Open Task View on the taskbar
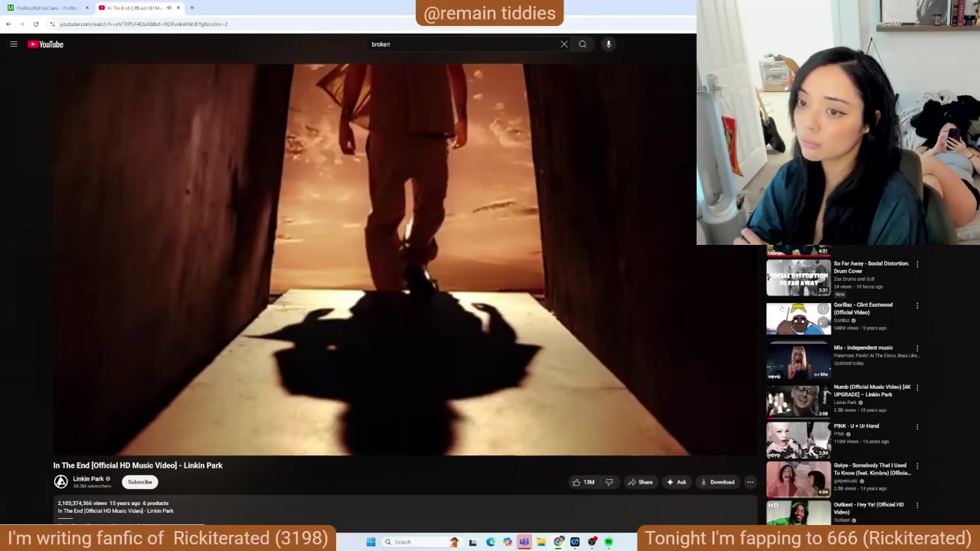980x551 pixels. tap(473, 542)
